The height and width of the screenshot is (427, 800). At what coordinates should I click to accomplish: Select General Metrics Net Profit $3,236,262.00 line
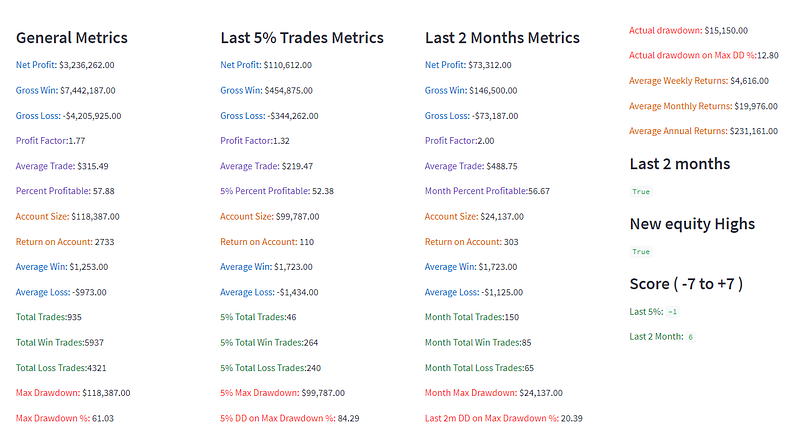point(65,65)
